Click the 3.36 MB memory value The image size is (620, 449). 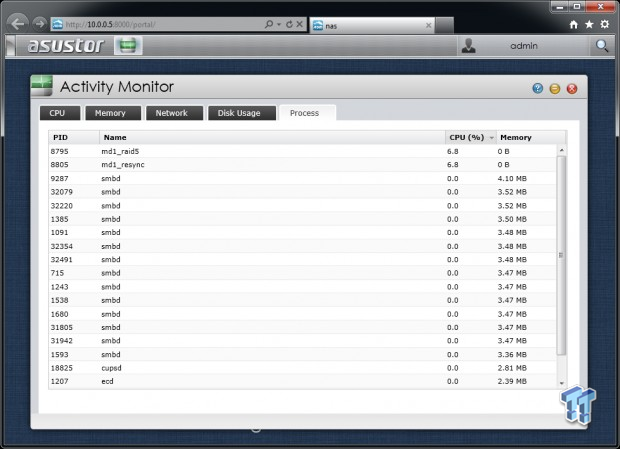click(512, 355)
